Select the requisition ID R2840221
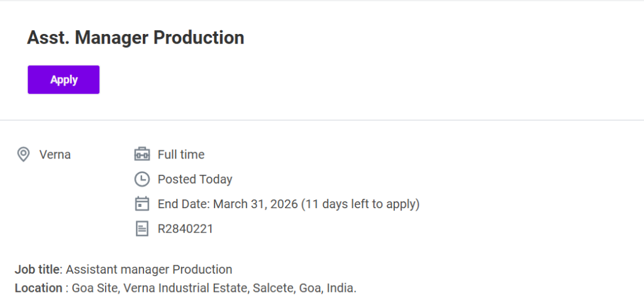The height and width of the screenshot is (307, 644). click(x=186, y=228)
